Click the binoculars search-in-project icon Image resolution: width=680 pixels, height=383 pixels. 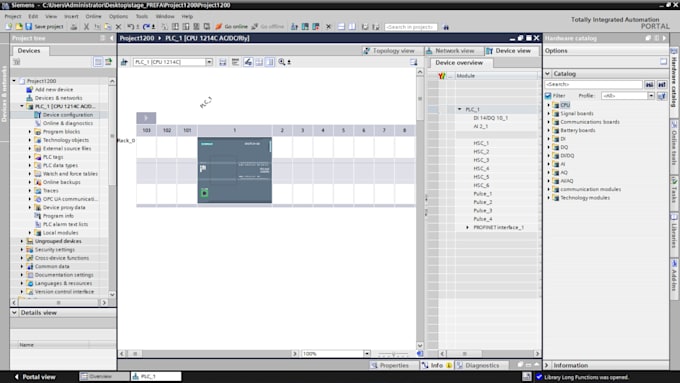(445, 27)
